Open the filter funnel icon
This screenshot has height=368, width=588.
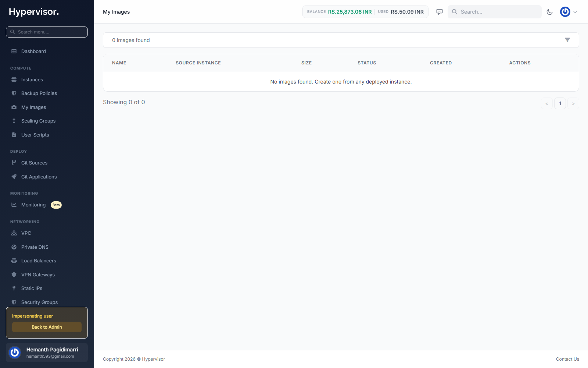pyautogui.click(x=567, y=40)
